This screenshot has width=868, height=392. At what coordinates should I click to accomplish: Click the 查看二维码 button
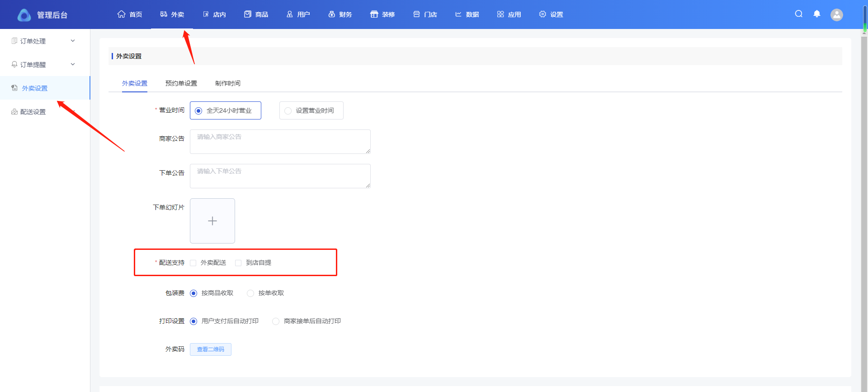(211, 349)
